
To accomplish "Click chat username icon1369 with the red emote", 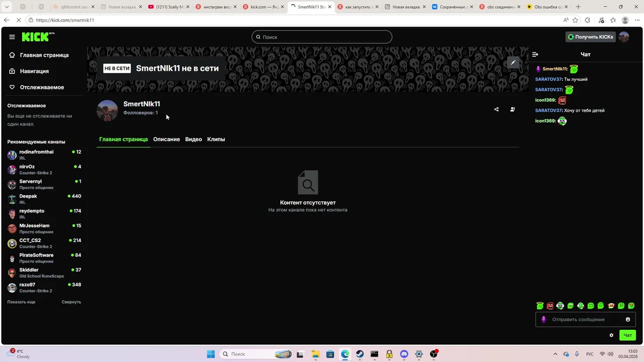I will pos(545,100).
